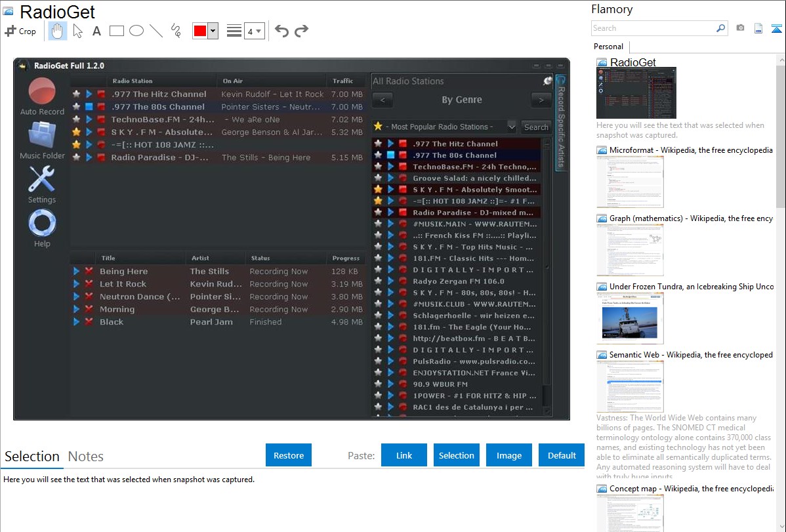Expand the line width dropdown
786x532 pixels.
(x=254, y=31)
